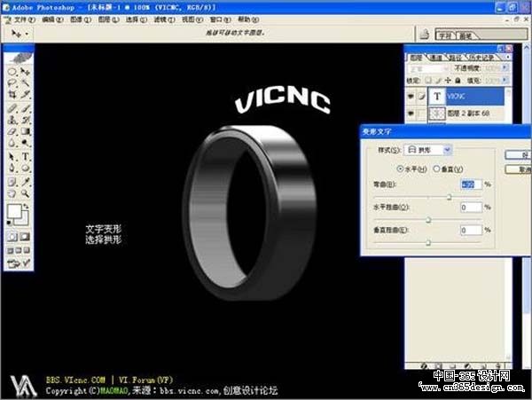The image size is (532, 400).
Task: Select the Healing Brush tool
Action: pyautogui.click(x=12, y=108)
